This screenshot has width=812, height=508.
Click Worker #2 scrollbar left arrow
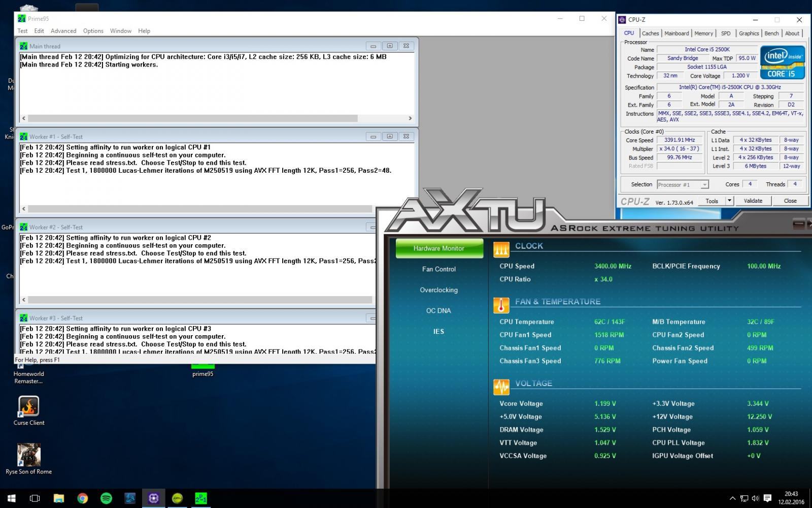(24, 300)
